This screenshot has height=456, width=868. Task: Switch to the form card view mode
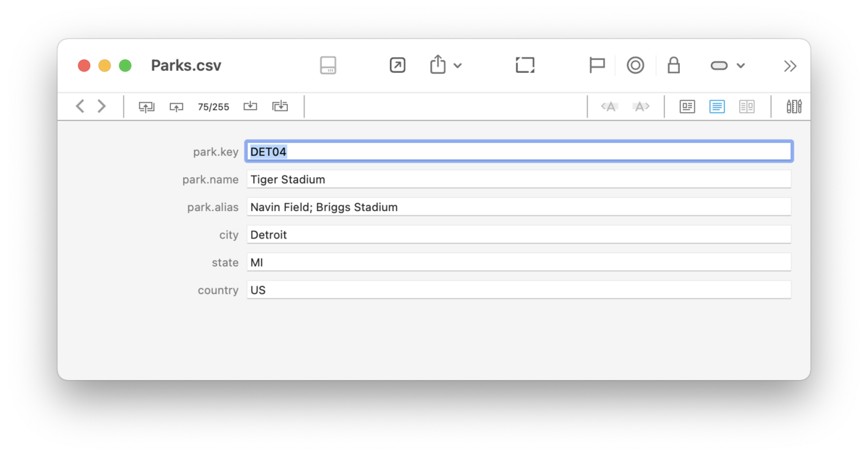point(687,107)
